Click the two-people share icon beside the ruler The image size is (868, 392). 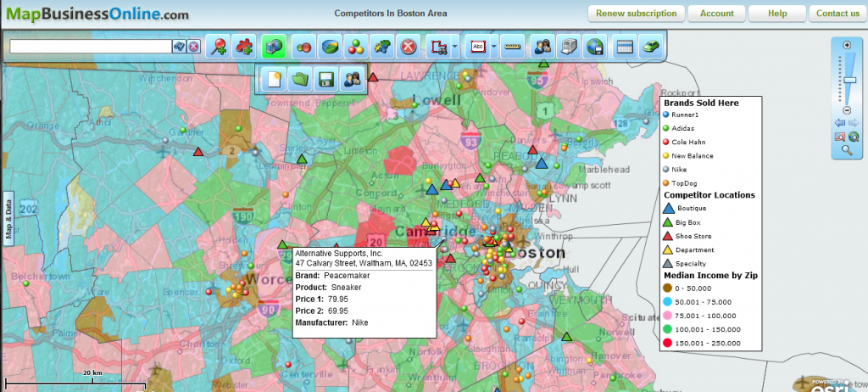click(x=542, y=47)
